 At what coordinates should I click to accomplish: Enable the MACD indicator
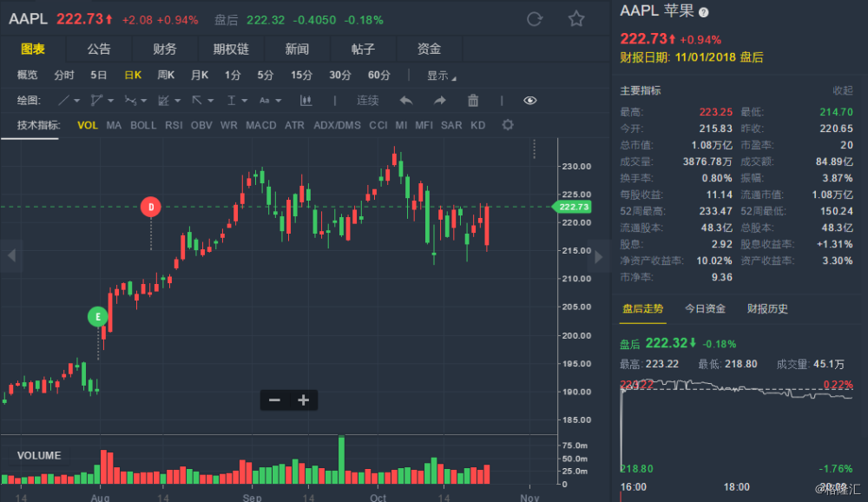(x=260, y=125)
